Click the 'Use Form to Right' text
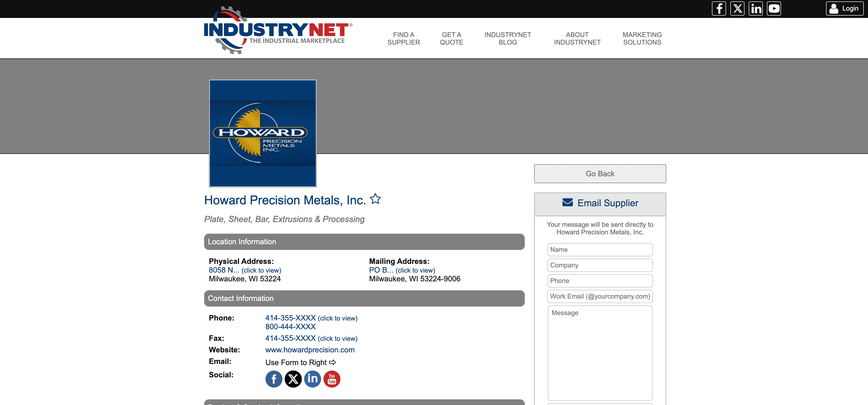 tap(301, 363)
